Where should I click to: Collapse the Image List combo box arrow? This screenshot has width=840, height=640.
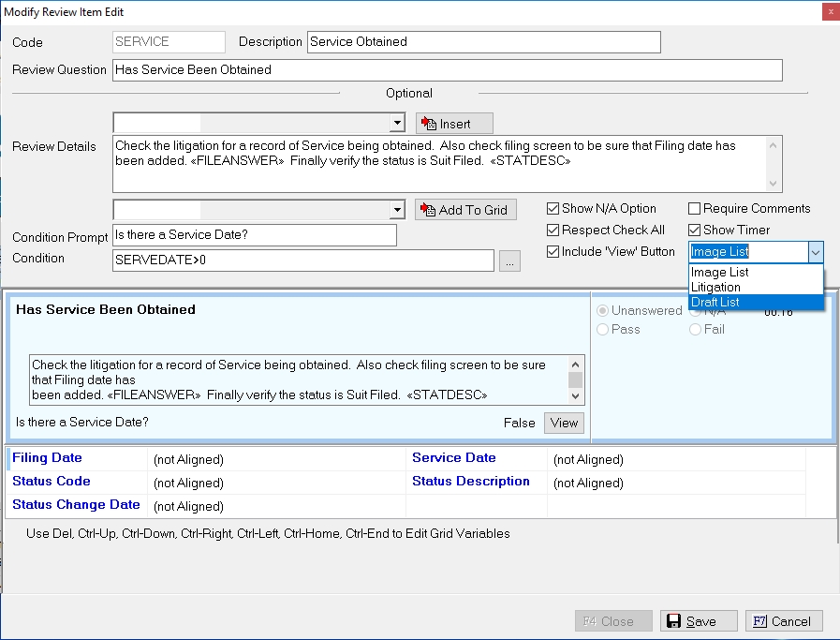click(815, 252)
